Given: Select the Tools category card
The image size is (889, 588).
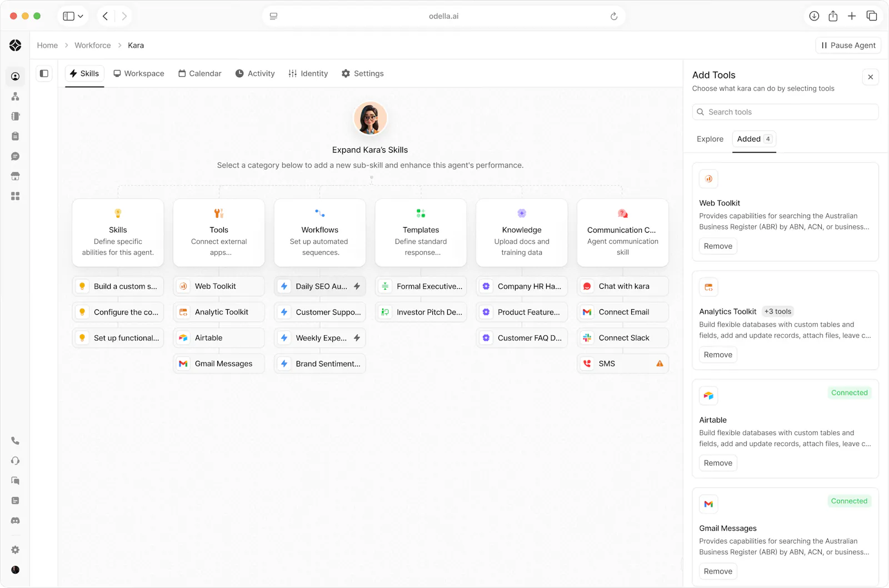Looking at the screenshot, I should (219, 233).
